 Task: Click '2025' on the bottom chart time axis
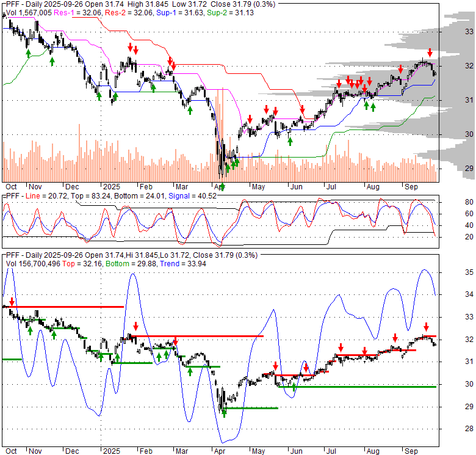point(112,451)
